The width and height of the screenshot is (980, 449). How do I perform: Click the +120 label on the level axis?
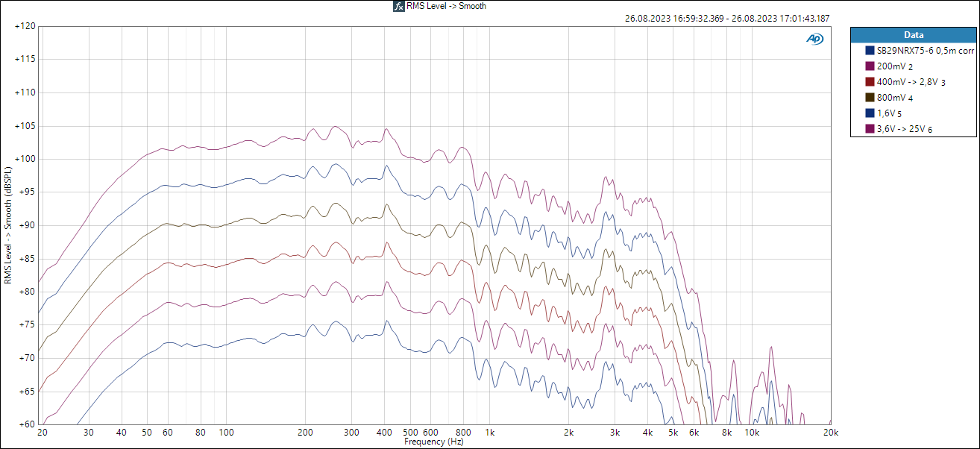coord(25,26)
